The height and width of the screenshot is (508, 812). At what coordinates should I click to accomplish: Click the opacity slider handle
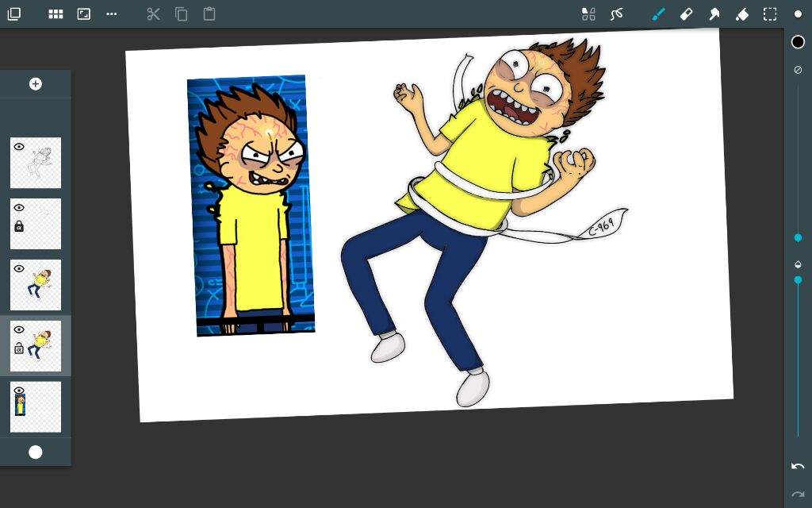tap(798, 280)
